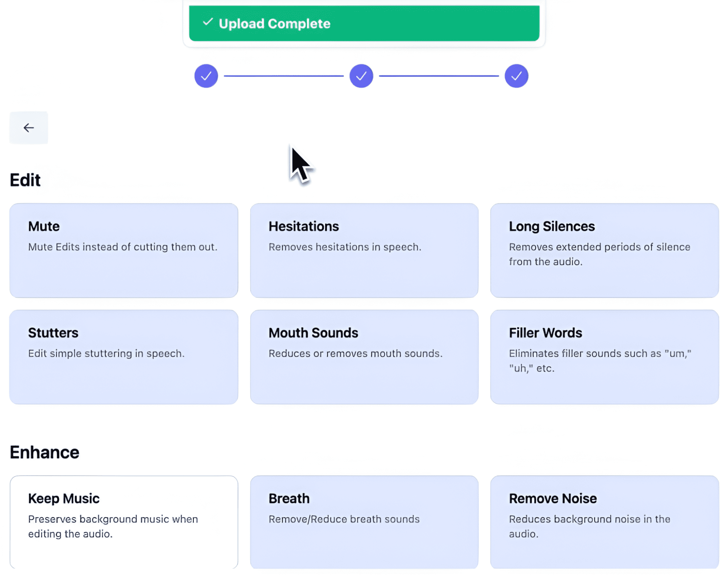The image size is (728, 575).
Task: Toggle the Filler Words option
Action: pyautogui.click(x=604, y=357)
